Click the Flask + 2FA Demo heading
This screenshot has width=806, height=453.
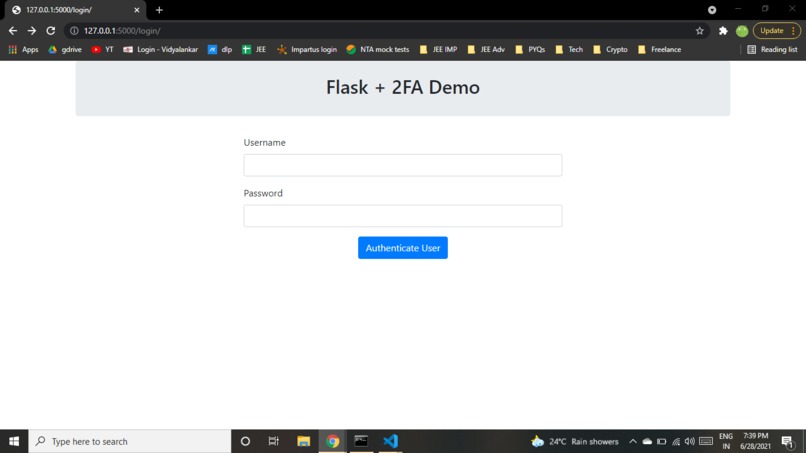coord(402,87)
